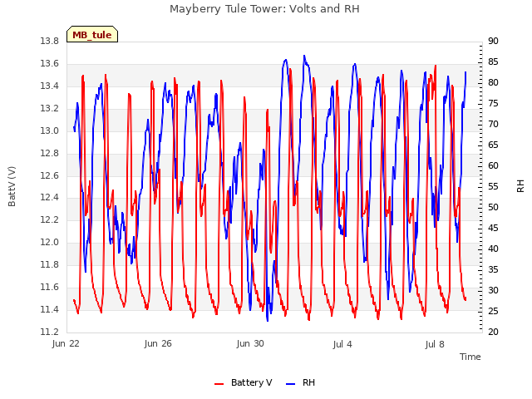This screenshot has height=399, width=532.
Task: Click the 80 right axis value
Action: pyautogui.click(x=493, y=82)
